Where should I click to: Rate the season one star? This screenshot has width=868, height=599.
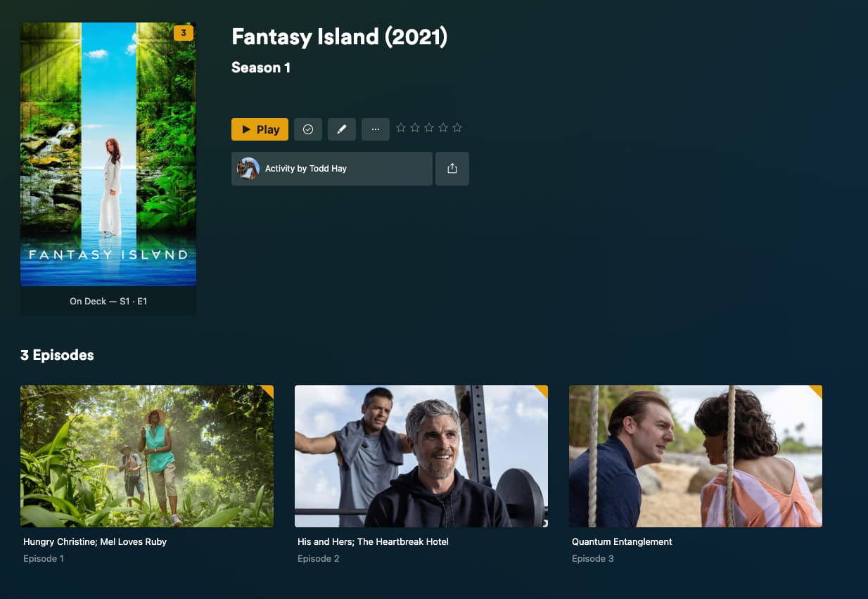click(x=401, y=128)
